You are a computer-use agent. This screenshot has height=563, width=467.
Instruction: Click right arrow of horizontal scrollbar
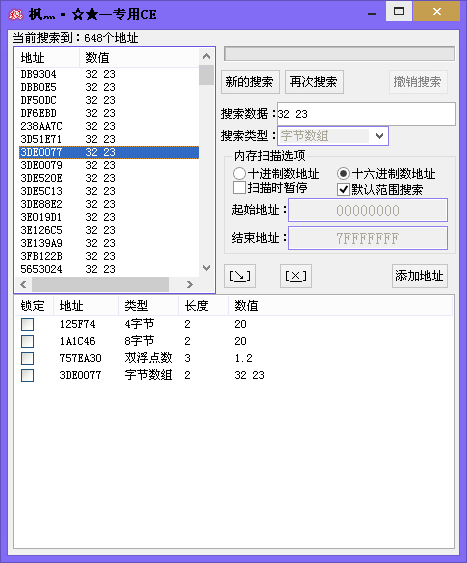pos(190,285)
